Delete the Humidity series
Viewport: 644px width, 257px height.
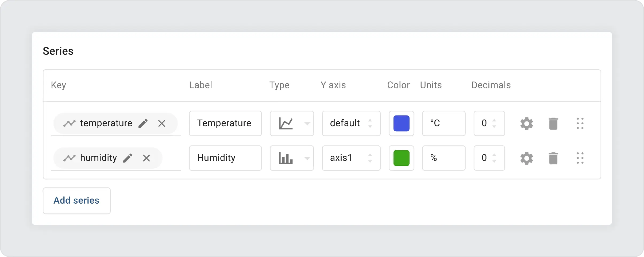pyautogui.click(x=553, y=158)
